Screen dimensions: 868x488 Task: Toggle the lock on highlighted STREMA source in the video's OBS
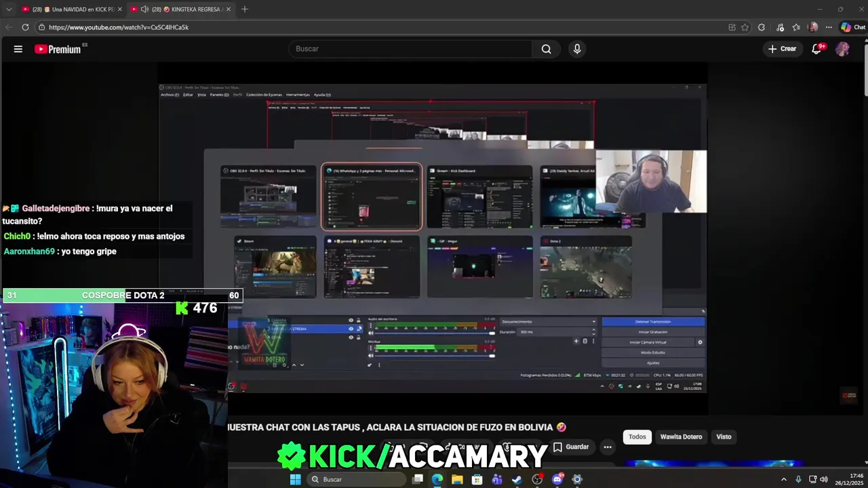[x=359, y=329]
